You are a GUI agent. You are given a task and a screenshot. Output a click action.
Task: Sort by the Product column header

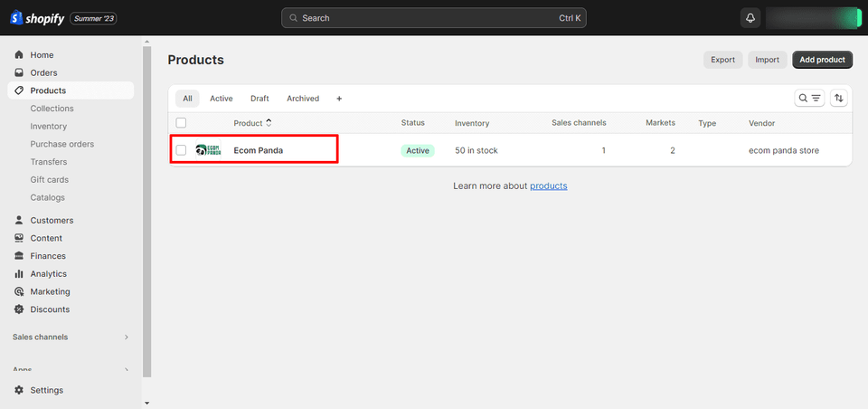(252, 122)
